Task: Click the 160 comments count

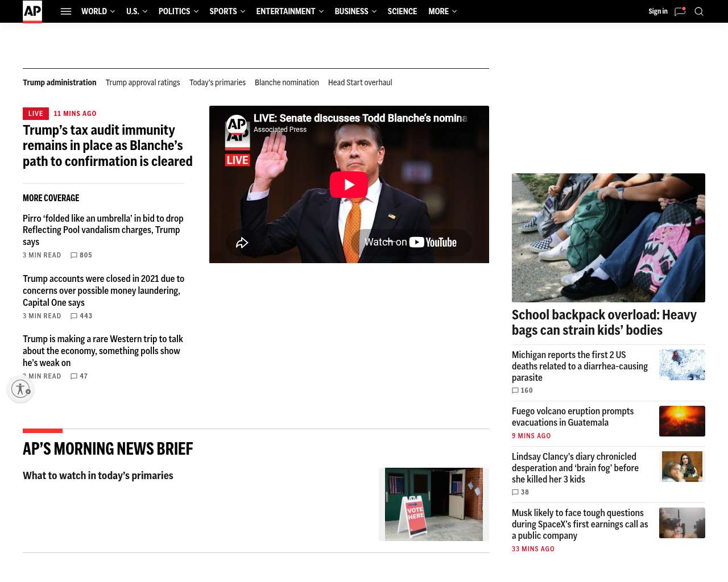Action: coord(527,391)
